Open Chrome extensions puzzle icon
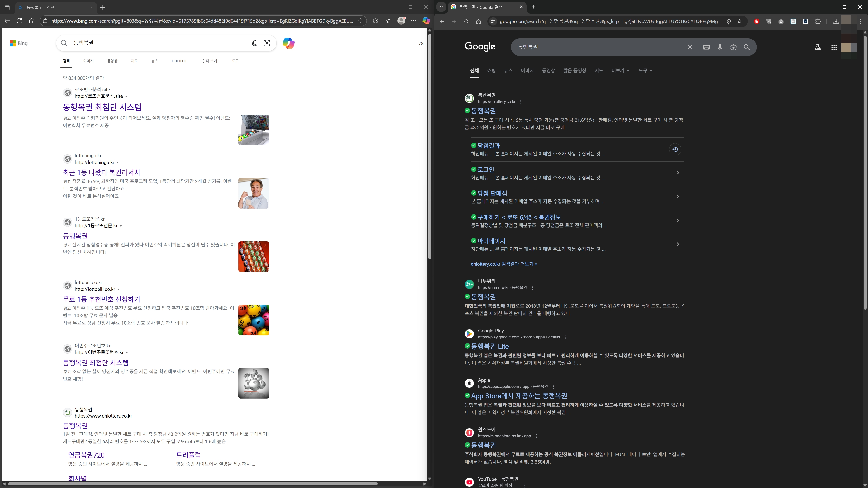 (818, 21)
